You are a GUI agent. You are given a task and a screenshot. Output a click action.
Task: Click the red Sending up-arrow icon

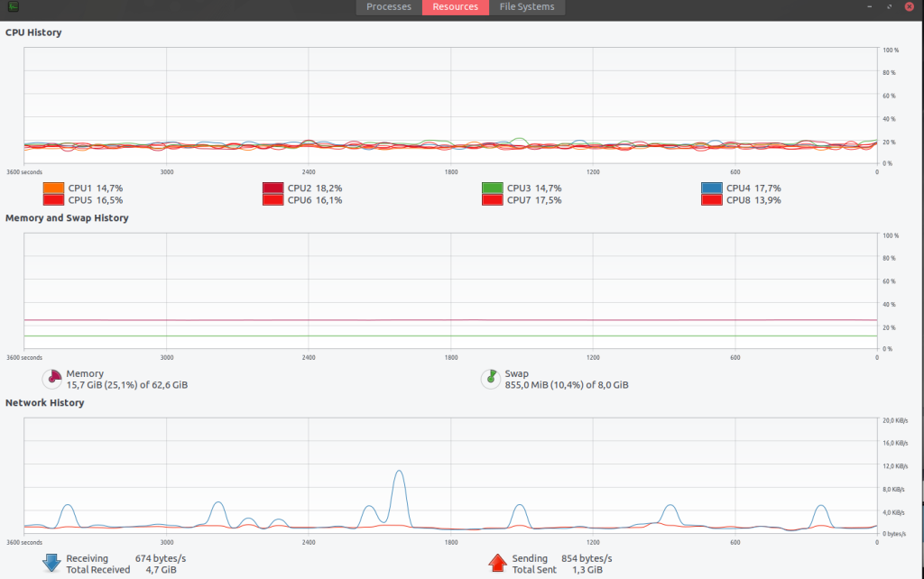497,564
